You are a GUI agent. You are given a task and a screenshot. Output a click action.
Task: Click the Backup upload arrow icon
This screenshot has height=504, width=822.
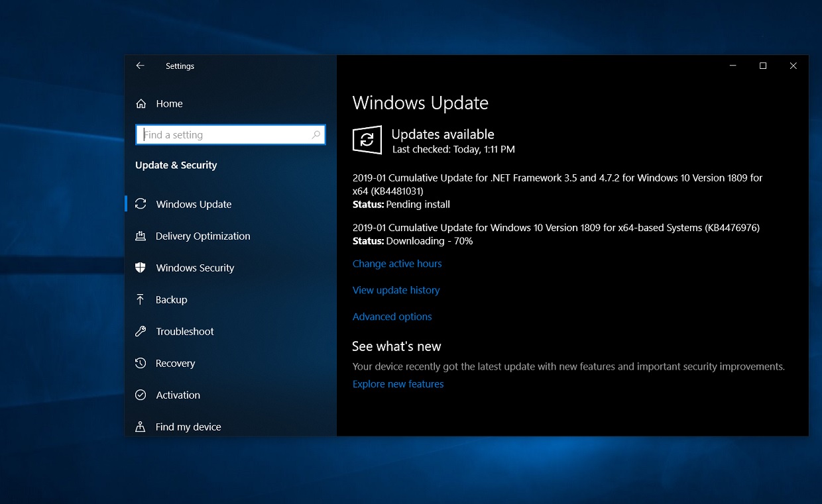[141, 299]
